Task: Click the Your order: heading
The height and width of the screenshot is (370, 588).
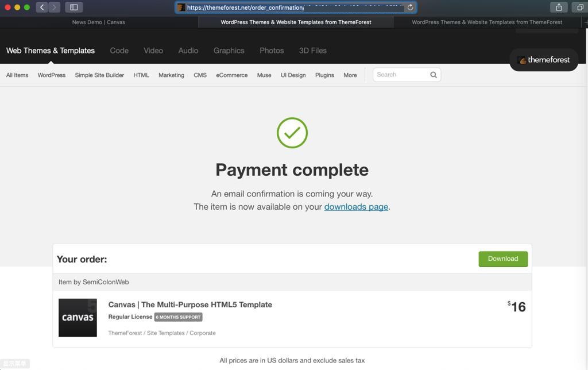Action: pos(82,259)
